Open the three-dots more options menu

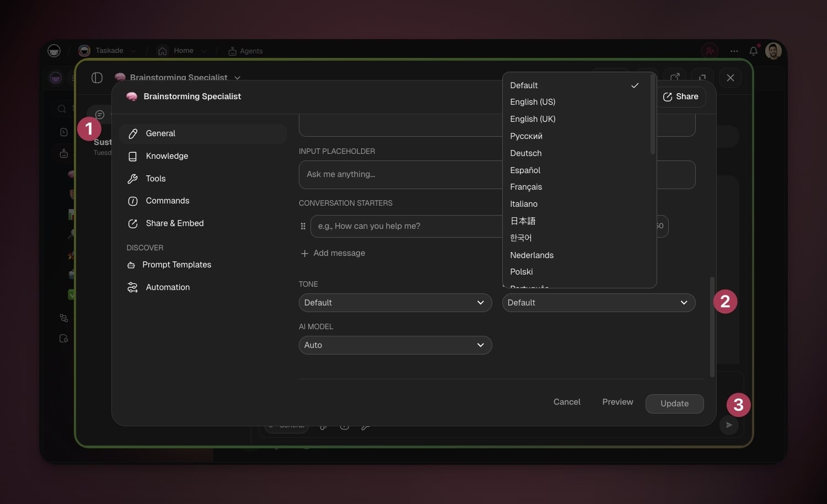(734, 51)
